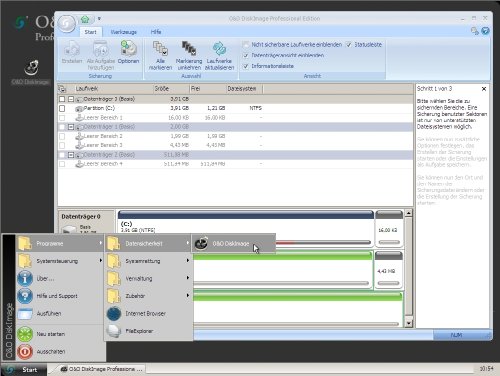Toggle Nicht sicherbare Laufwerke einblenden checkbox
The width and height of the screenshot is (500, 376).
point(246,45)
